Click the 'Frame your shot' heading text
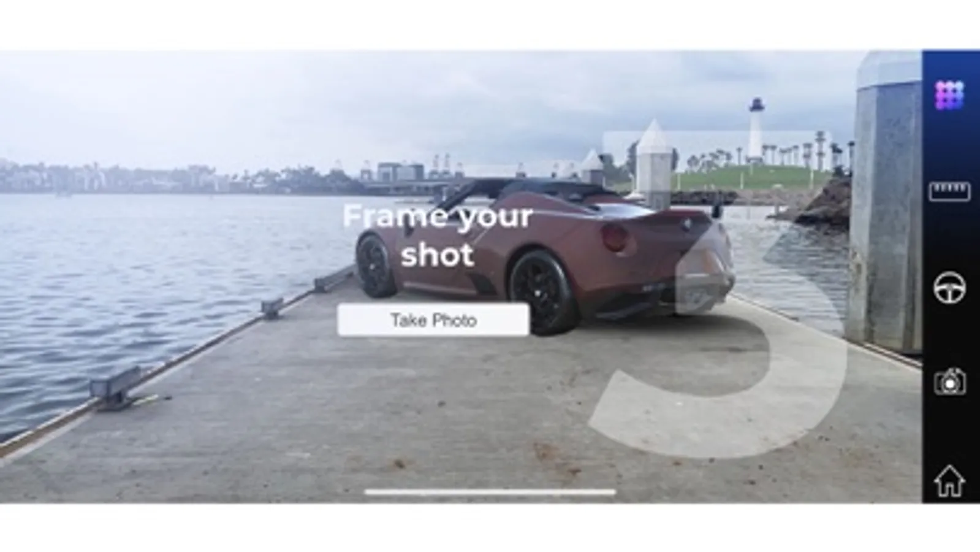 tap(437, 235)
